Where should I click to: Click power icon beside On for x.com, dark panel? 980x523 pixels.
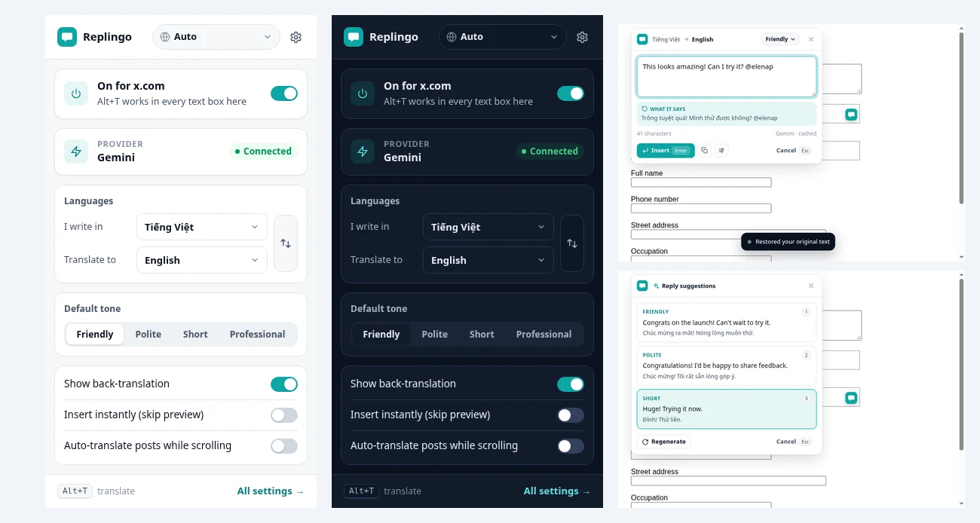tap(363, 93)
